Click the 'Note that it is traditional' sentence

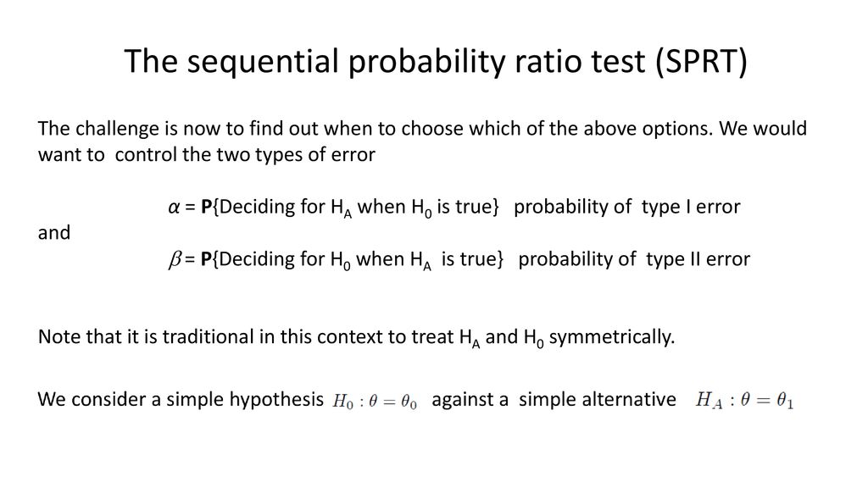356,337
